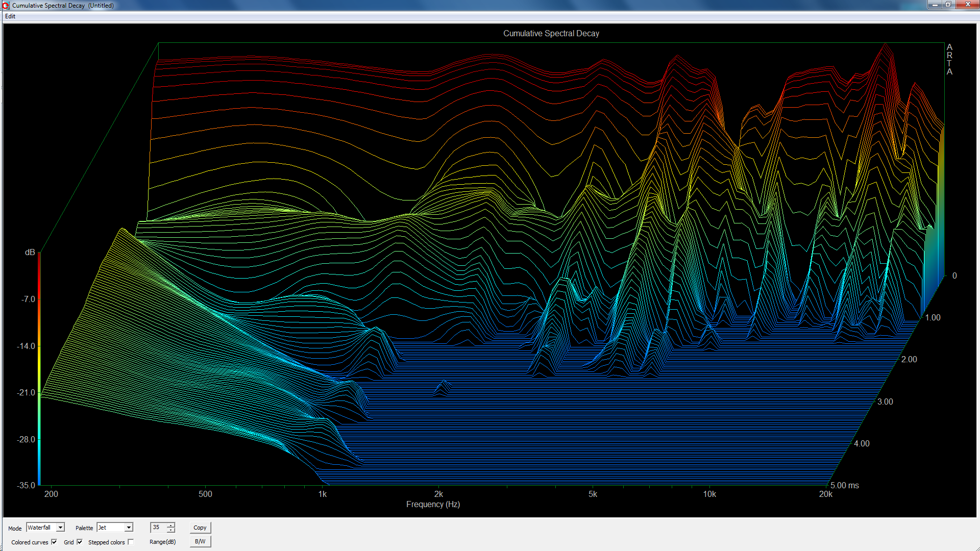The image size is (980, 551).
Task: Click the dB color scale bar
Action: click(x=39, y=367)
